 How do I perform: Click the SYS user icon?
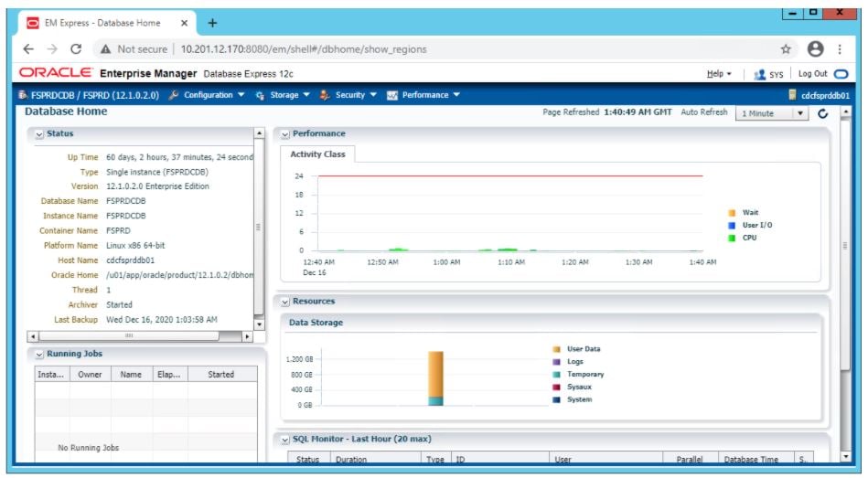pyautogui.click(x=759, y=74)
